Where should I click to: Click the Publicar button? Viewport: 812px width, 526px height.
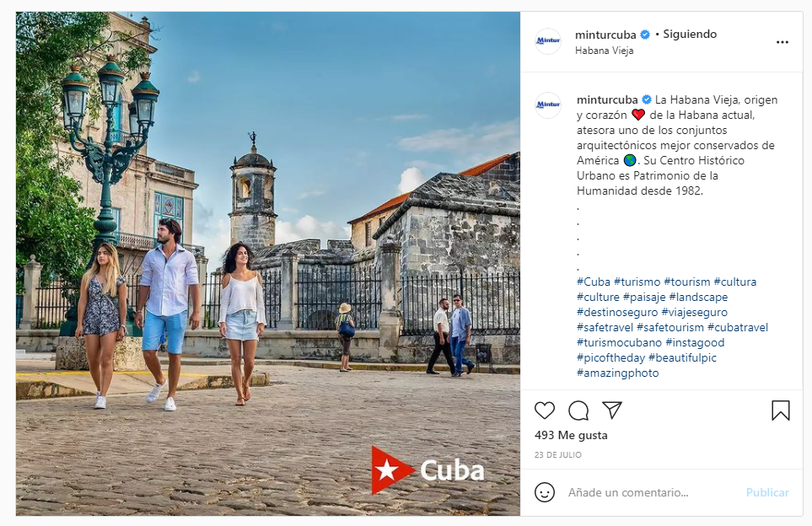pyautogui.click(x=767, y=492)
